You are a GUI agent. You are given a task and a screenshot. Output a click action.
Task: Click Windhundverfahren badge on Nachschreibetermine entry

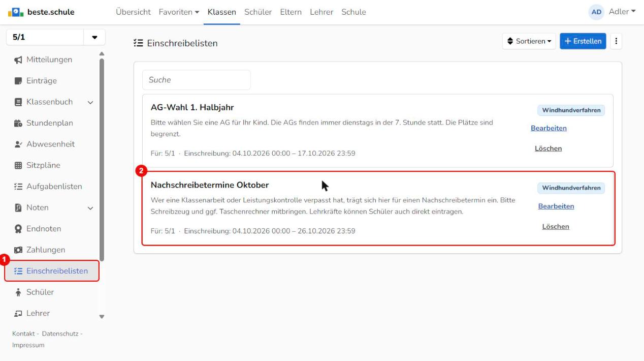click(x=571, y=188)
